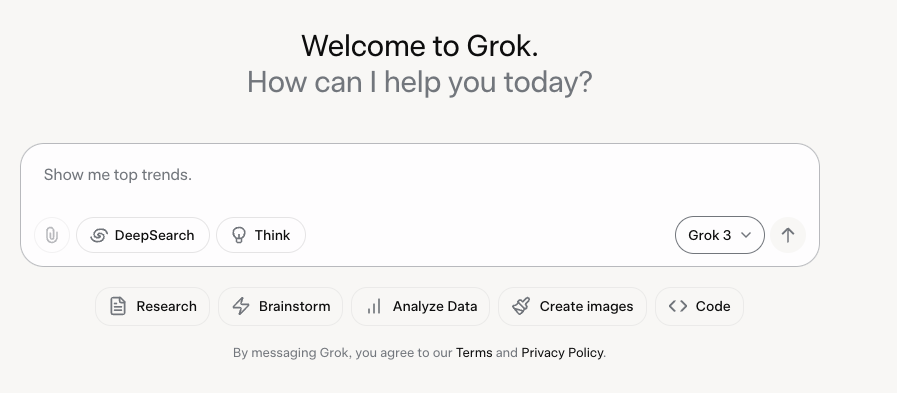Open the Privacy Policy link

pos(562,353)
